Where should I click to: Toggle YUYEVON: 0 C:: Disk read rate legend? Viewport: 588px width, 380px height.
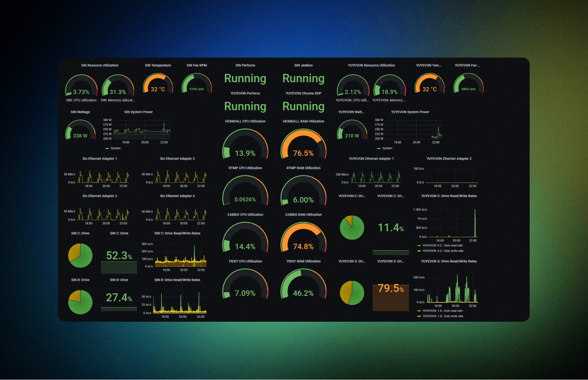(x=440, y=246)
